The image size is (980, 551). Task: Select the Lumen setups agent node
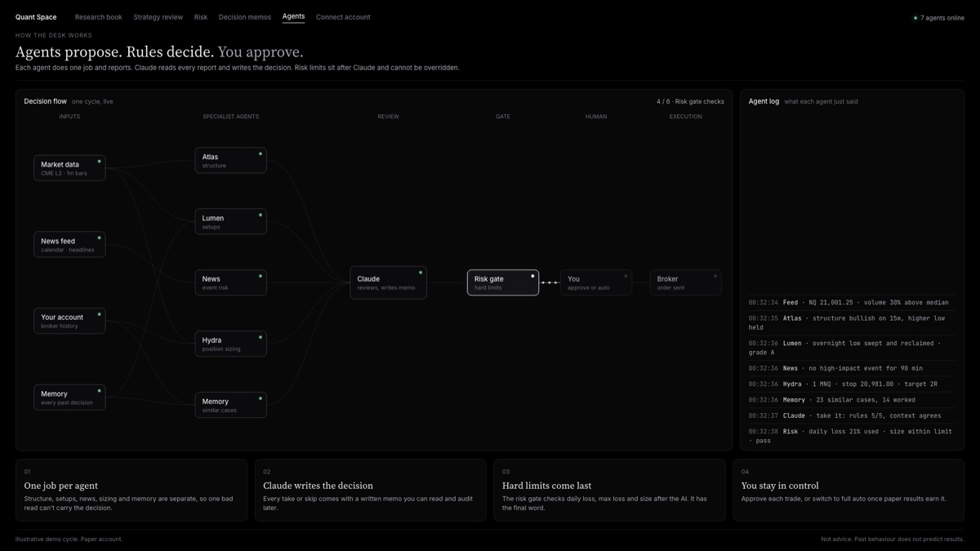pyautogui.click(x=231, y=221)
